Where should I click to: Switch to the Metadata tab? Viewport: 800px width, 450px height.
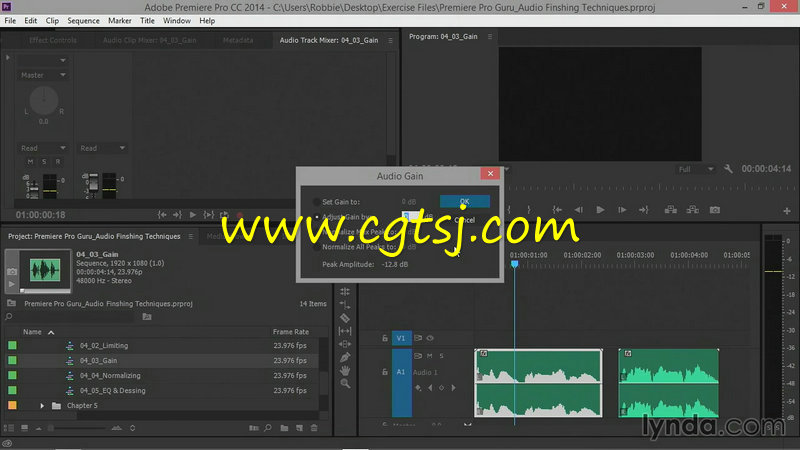pyautogui.click(x=238, y=40)
